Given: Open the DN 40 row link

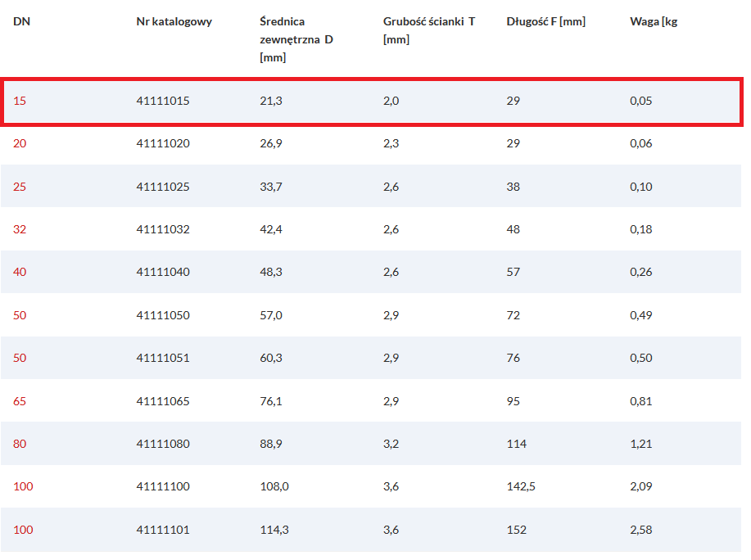Looking at the screenshot, I should point(20,272).
